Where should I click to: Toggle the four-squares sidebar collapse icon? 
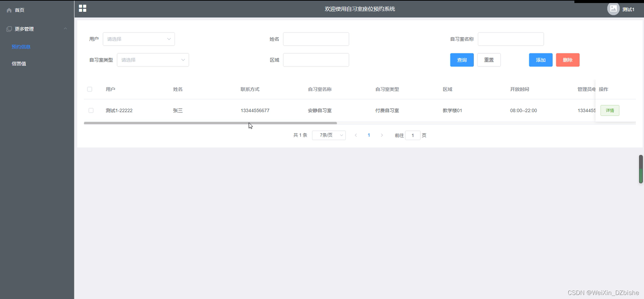click(x=83, y=8)
